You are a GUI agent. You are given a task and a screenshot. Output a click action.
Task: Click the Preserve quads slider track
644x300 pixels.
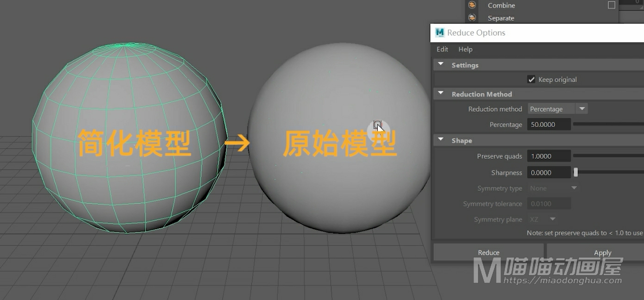(608, 156)
